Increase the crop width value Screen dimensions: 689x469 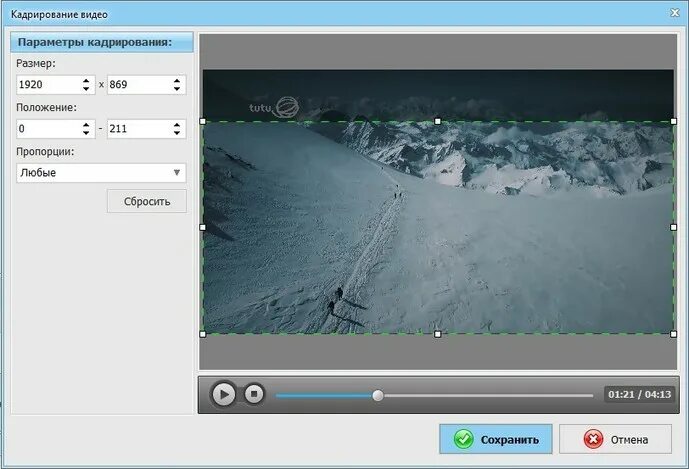click(86, 80)
